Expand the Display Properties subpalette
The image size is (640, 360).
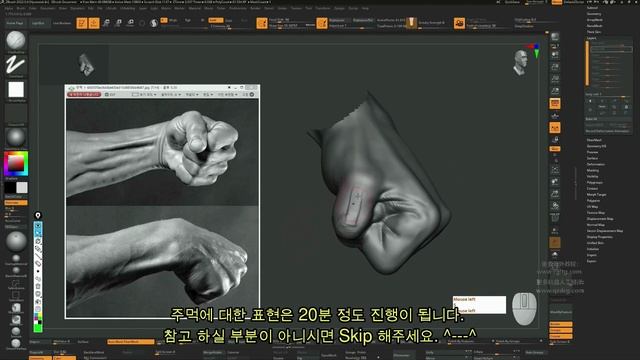(x=600, y=237)
